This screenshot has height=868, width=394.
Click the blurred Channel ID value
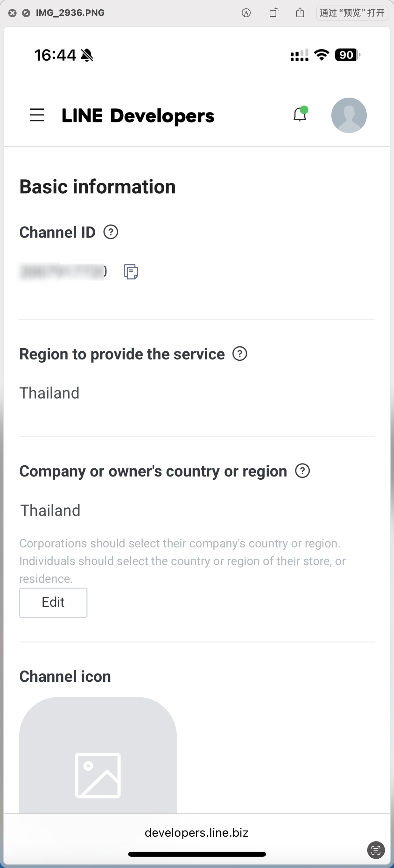[63, 272]
